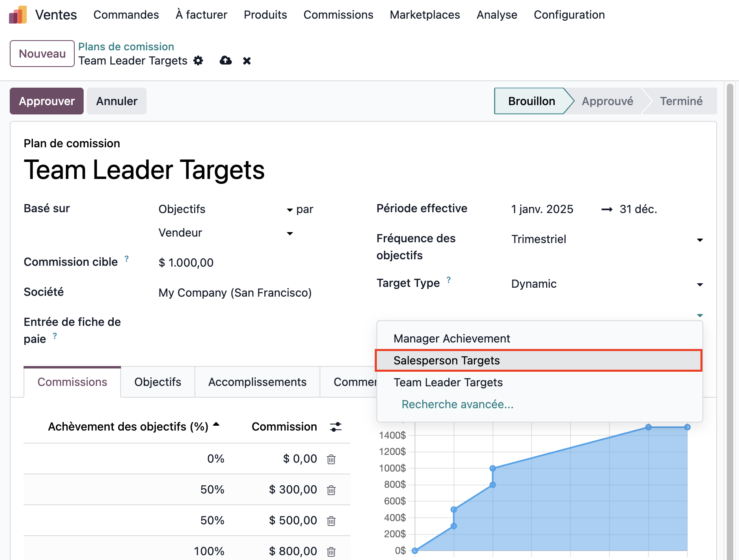Open the Analyse menu
Image resolution: width=739 pixels, height=560 pixels.
tap(497, 15)
